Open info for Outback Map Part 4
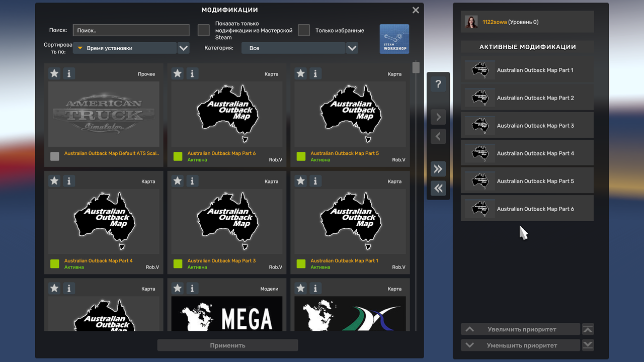644x362 pixels. pos(69,180)
